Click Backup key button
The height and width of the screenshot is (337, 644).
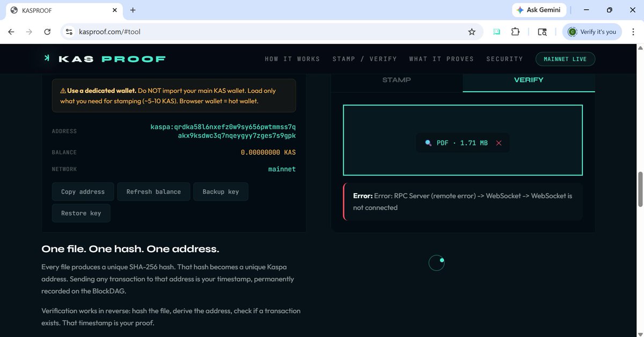pos(221,192)
